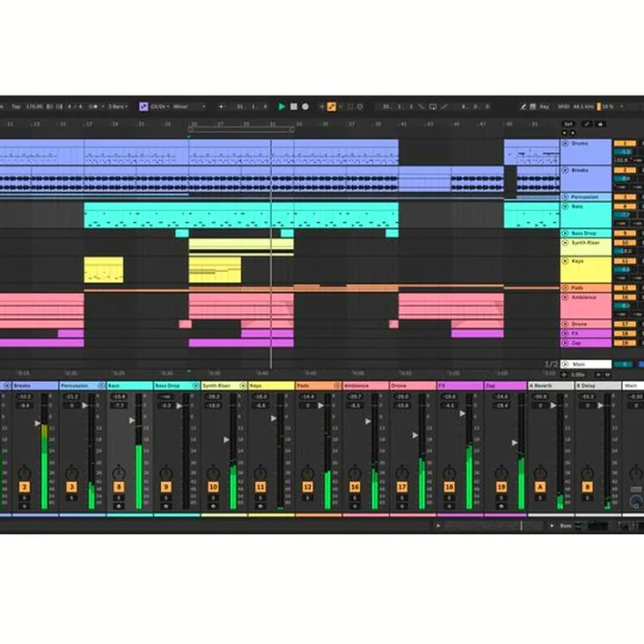Toggle track activator A on Reverb return
The height and width of the screenshot is (644, 644).
click(540, 488)
